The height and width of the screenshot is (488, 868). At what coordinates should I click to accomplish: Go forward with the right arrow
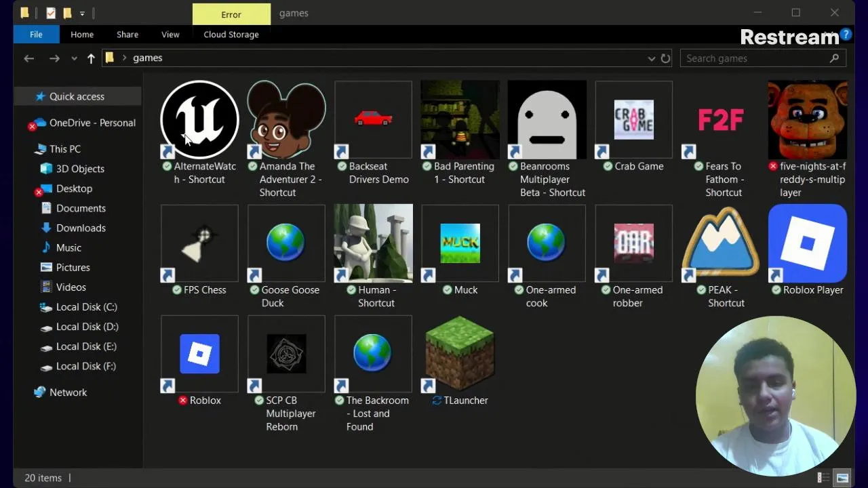point(54,58)
